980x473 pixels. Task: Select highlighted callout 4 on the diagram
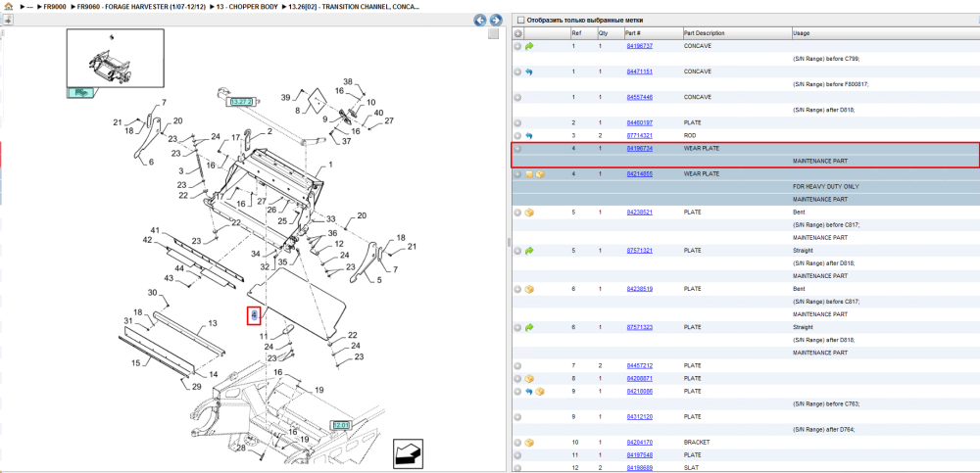[x=254, y=316]
